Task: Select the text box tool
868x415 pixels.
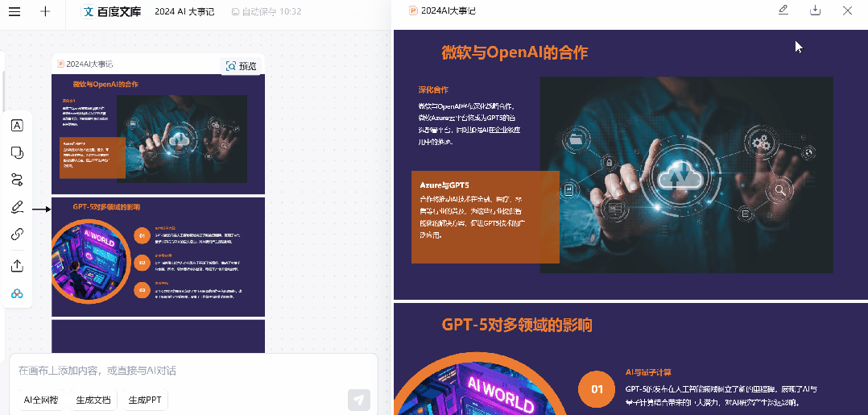Action: tap(17, 125)
